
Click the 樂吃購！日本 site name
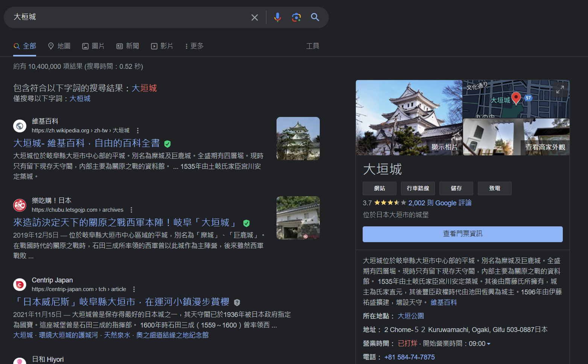click(52, 201)
